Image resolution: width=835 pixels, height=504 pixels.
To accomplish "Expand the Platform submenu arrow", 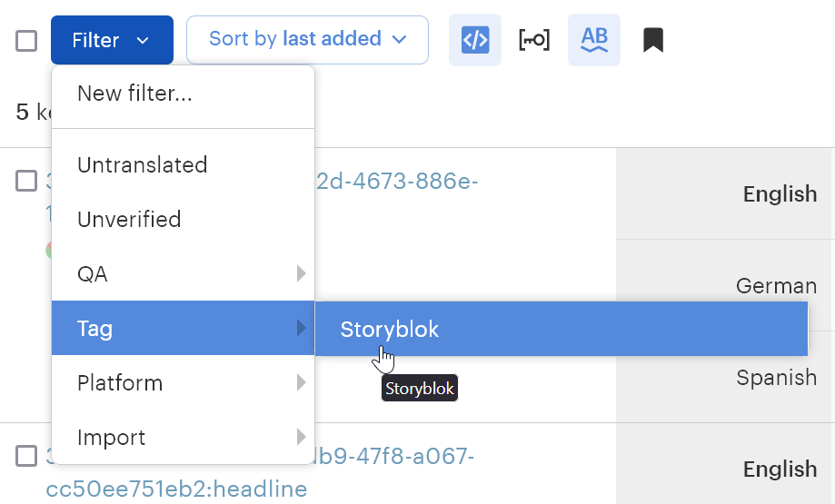I will click(301, 382).
